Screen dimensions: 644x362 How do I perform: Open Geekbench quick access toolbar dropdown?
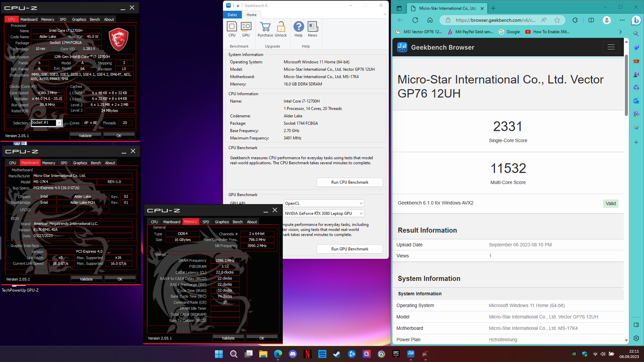coord(238,6)
